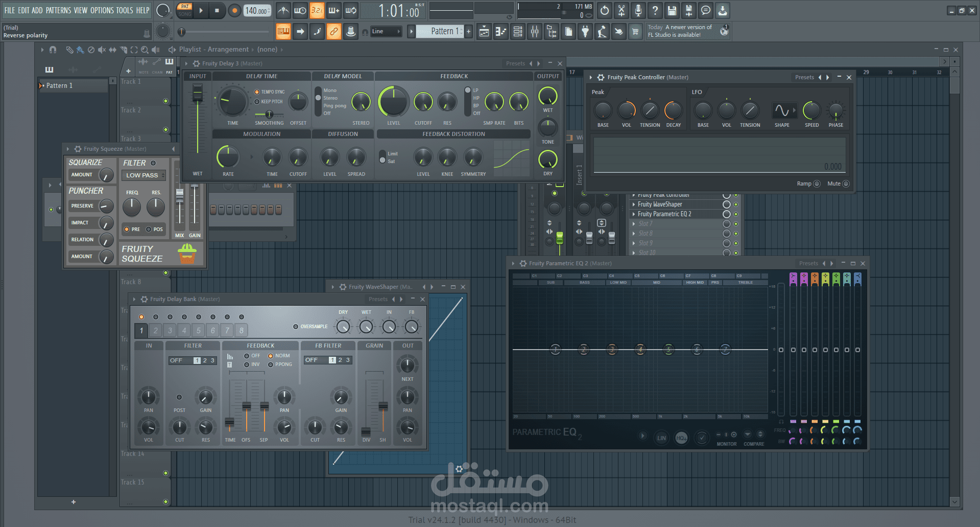Click the shopping cart icon
980x527 pixels.
[635, 32]
